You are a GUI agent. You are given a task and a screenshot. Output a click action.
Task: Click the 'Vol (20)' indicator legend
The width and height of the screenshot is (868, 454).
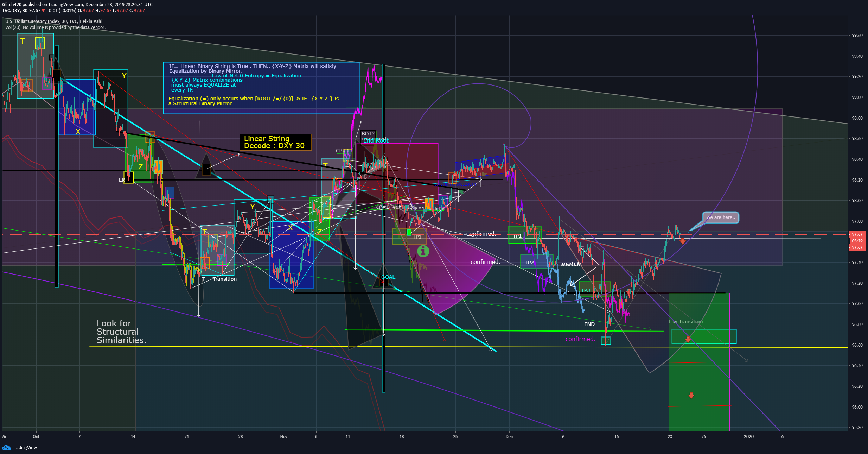coord(55,27)
